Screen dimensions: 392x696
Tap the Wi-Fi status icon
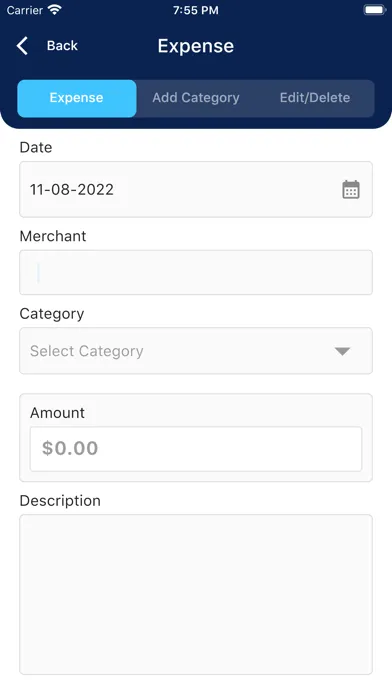(55, 9)
